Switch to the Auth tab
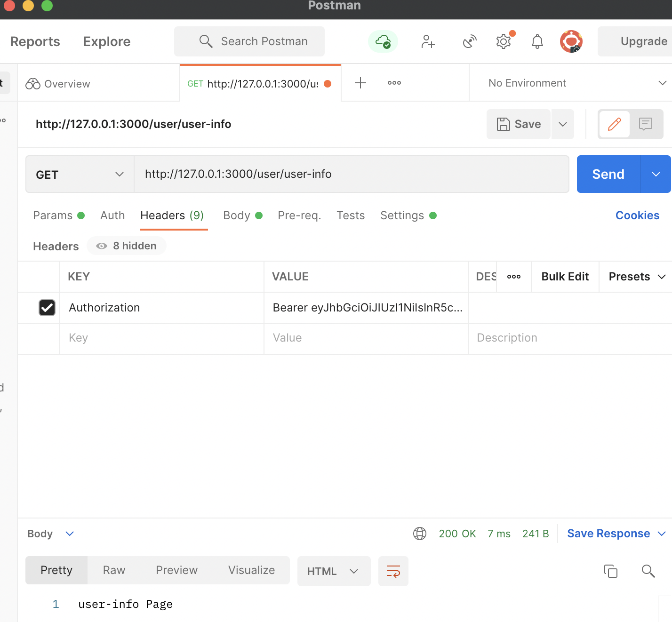 [112, 215]
